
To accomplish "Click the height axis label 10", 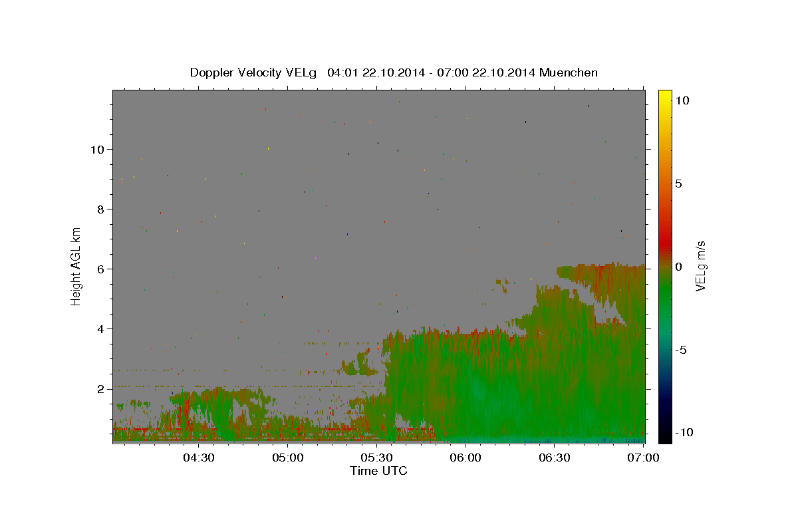I will coord(96,149).
